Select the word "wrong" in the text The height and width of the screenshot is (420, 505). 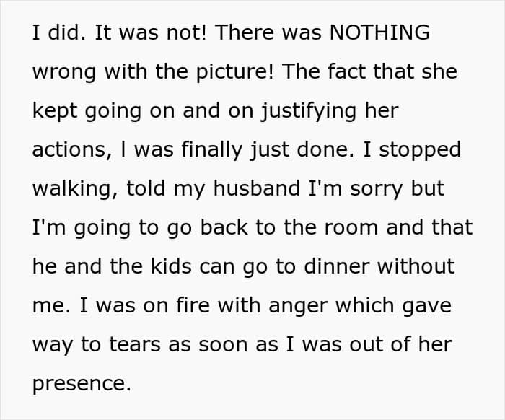coord(64,74)
